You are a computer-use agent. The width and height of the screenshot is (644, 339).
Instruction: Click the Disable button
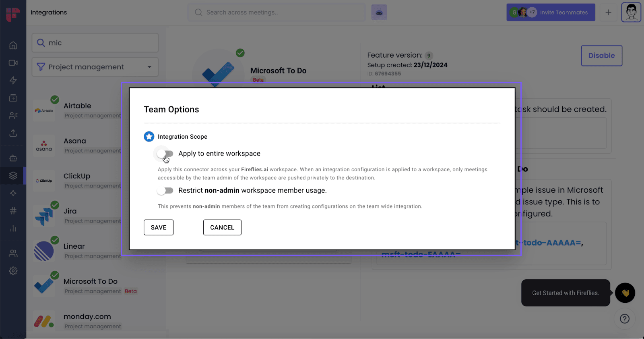coord(602,56)
